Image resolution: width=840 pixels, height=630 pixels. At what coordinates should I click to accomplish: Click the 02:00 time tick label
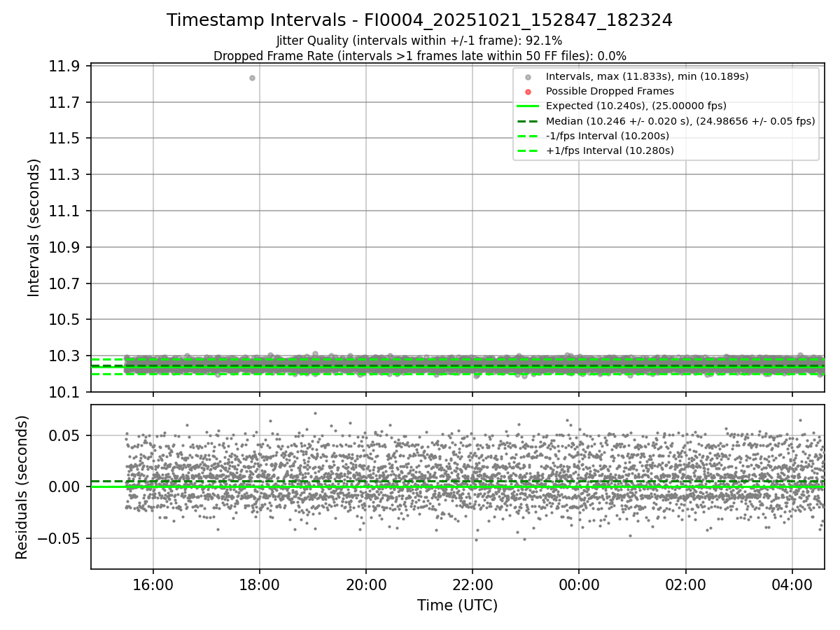tap(685, 584)
